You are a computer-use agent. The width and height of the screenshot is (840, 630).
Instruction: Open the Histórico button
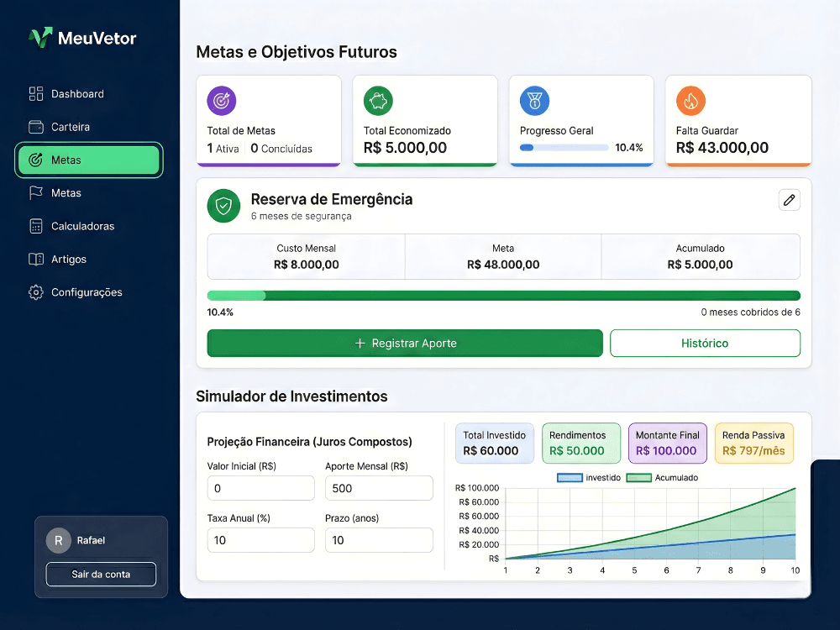coord(705,343)
